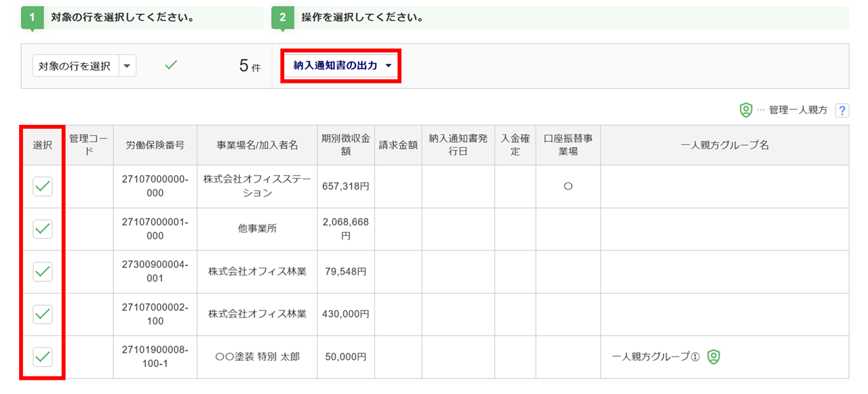The image size is (868, 394).
Task: Deselect the row with 430,000円 amount
Action: click(43, 314)
